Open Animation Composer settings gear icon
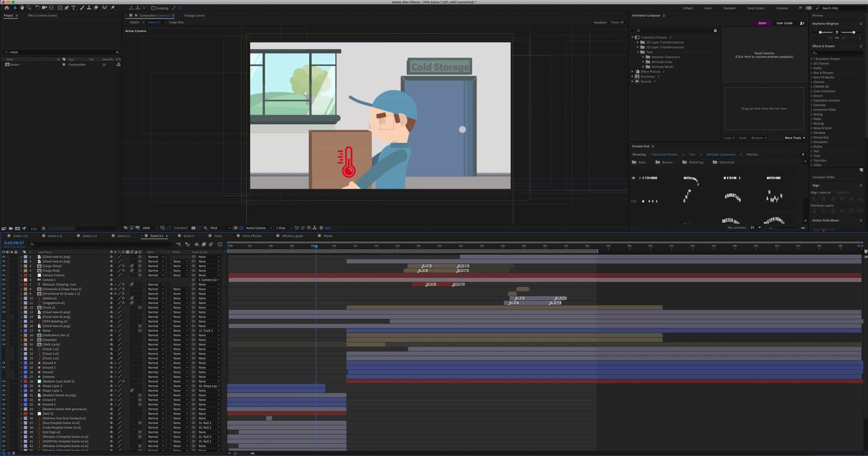 715,31
